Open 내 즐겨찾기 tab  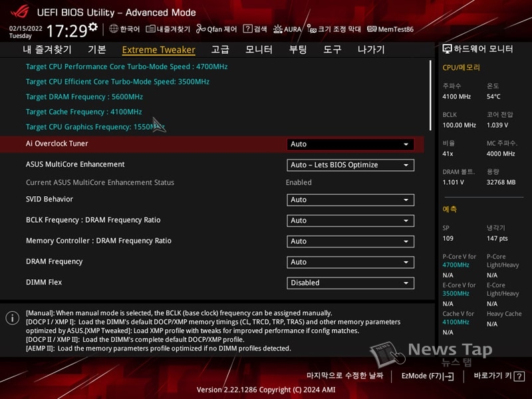[47, 50]
